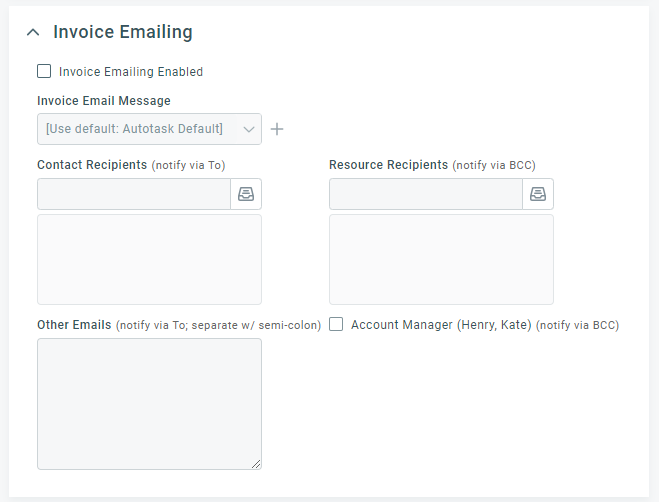659x502 pixels.
Task: Click the Invoice Emailing Enabled label text
Action: pyautogui.click(x=131, y=72)
